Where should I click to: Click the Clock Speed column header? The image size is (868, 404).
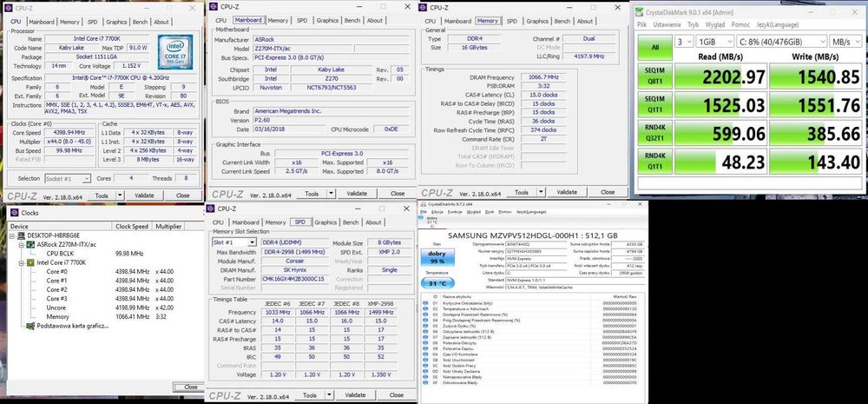[132, 226]
